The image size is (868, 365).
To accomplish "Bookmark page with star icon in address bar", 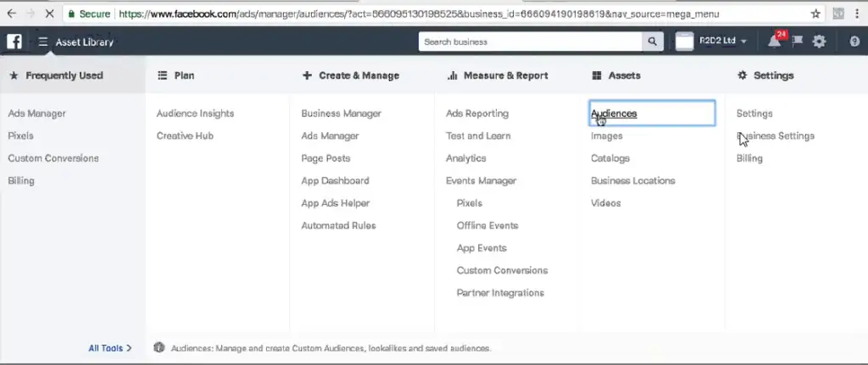I will pyautogui.click(x=815, y=14).
